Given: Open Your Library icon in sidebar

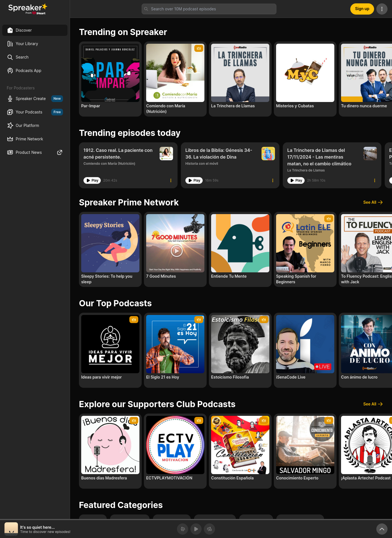Looking at the screenshot, I should click(10, 44).
